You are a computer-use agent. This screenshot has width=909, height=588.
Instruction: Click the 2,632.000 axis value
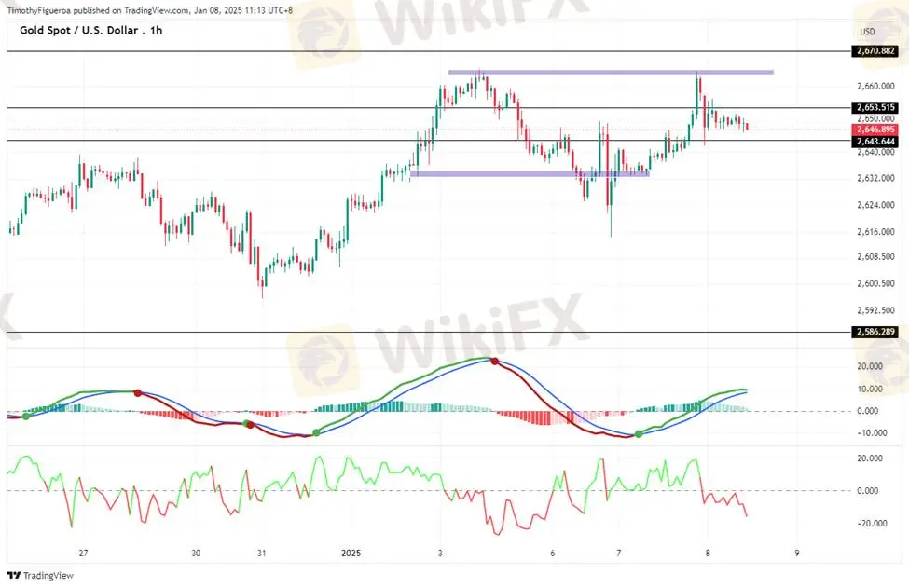tap(875, 178)
